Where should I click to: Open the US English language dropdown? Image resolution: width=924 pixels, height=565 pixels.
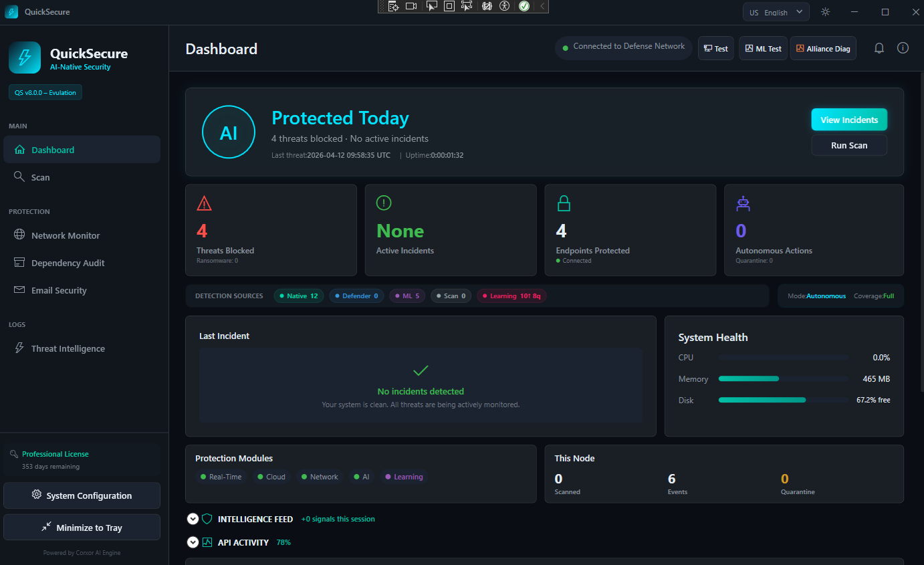[x=776, y=11]
